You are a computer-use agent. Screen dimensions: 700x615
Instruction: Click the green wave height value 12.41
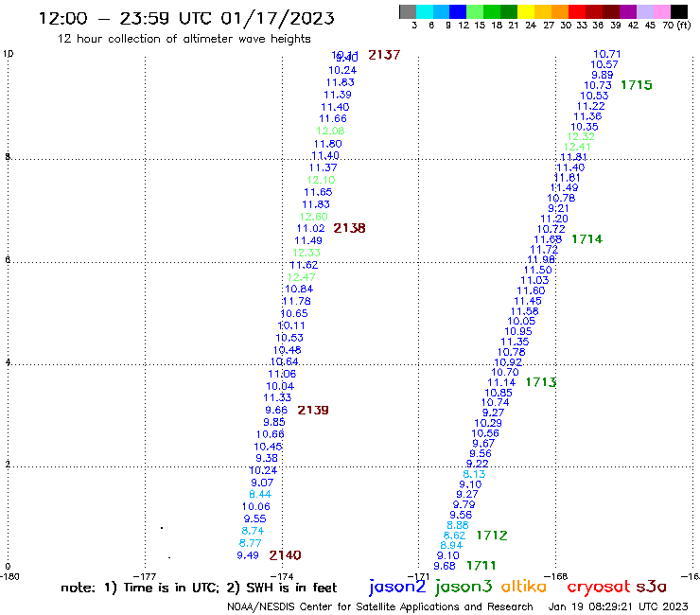click(577, 147)
